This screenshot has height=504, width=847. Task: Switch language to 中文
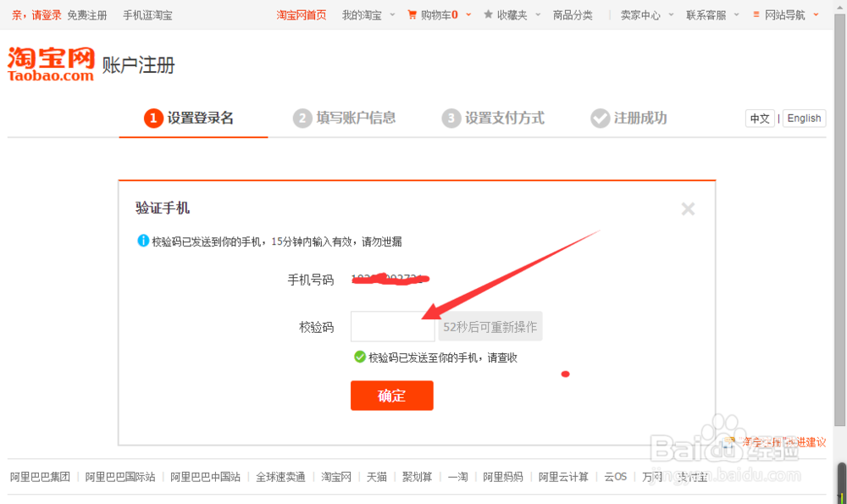point(760,119)
